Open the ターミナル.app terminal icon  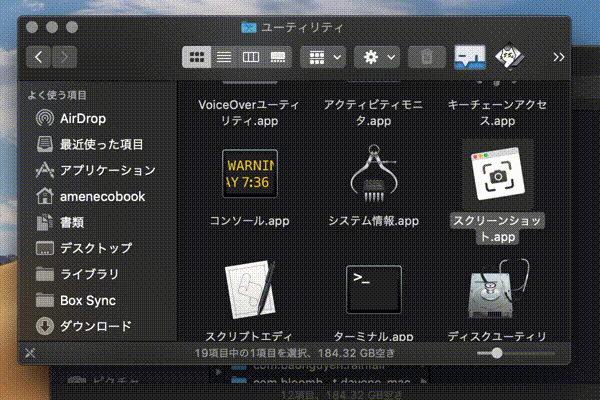[x=373, y=291]
